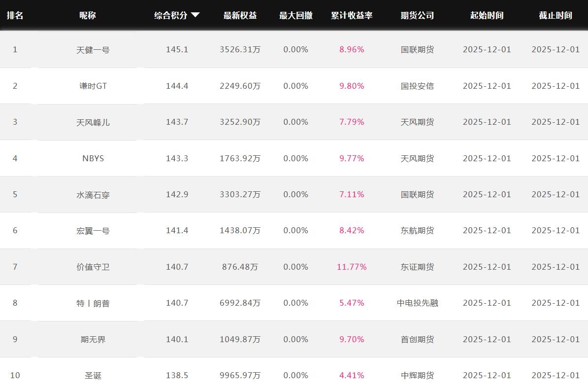This screenshot has width=588, height=390.
Task: Open the 谦时GT trader profile
Action: click(93, 86)
